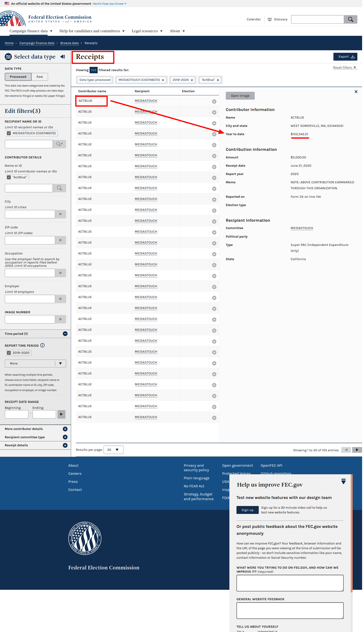Screen dimensions: 364x632
Task: Click the Home breadcrumb link
Action: tap(9, 43)
